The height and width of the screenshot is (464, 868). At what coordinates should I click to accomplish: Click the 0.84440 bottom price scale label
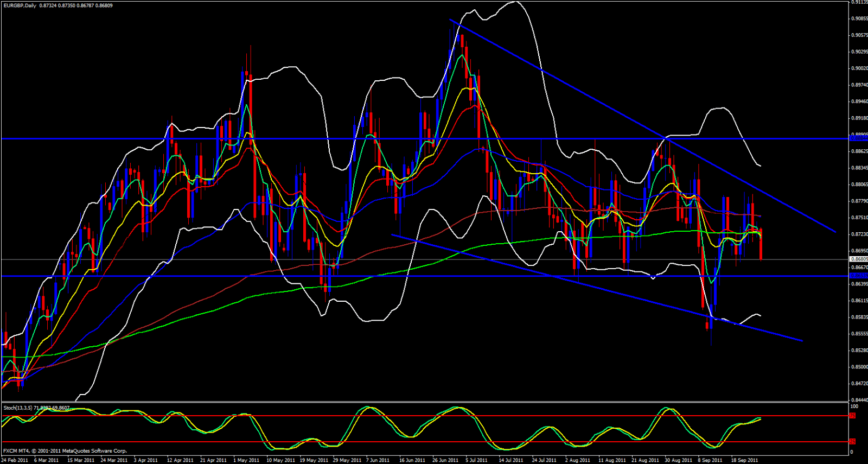(859, 400)
